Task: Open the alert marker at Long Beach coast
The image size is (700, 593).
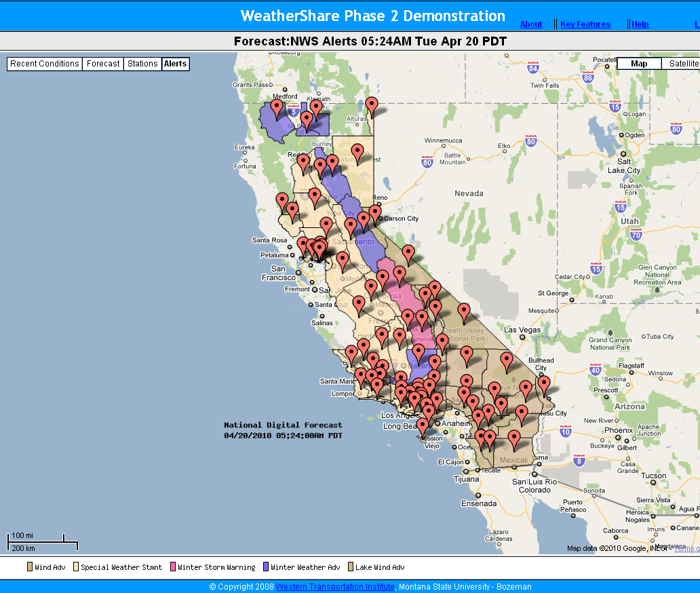Action: pos(423,426)
